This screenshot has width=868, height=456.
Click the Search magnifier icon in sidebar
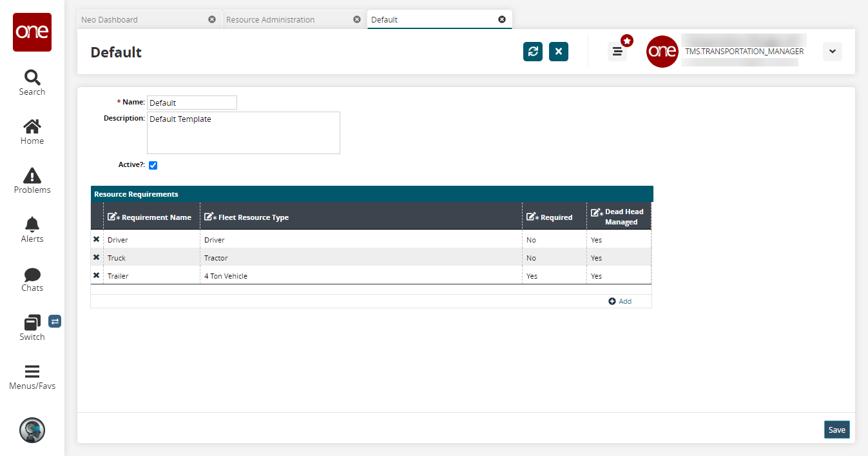(32, 78)
